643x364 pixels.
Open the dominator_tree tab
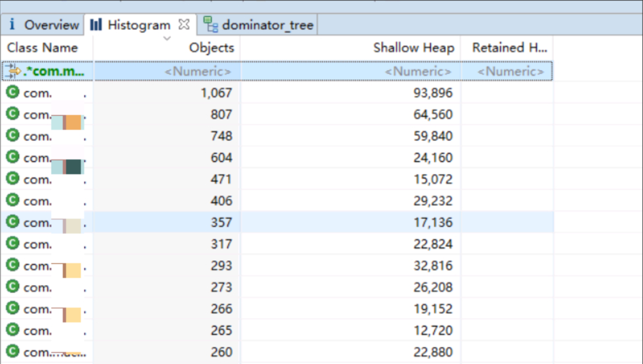258,25
